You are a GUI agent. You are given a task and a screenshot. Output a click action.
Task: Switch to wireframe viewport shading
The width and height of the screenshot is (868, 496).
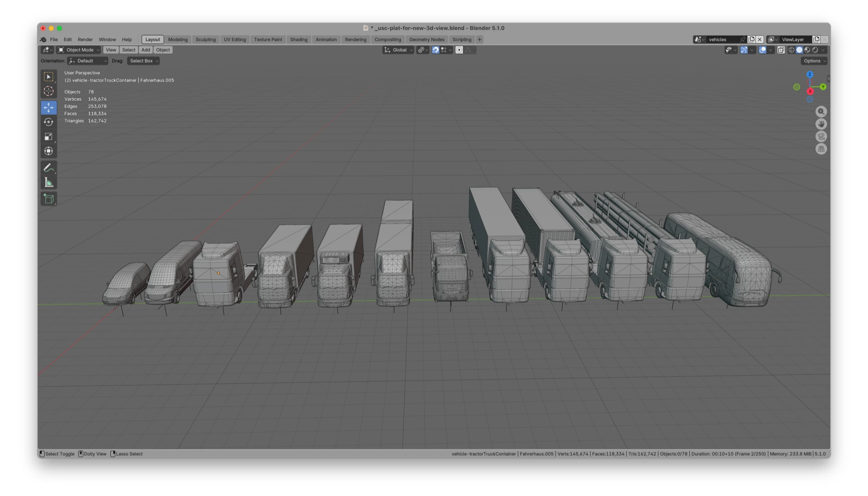(x=791, y=50)
